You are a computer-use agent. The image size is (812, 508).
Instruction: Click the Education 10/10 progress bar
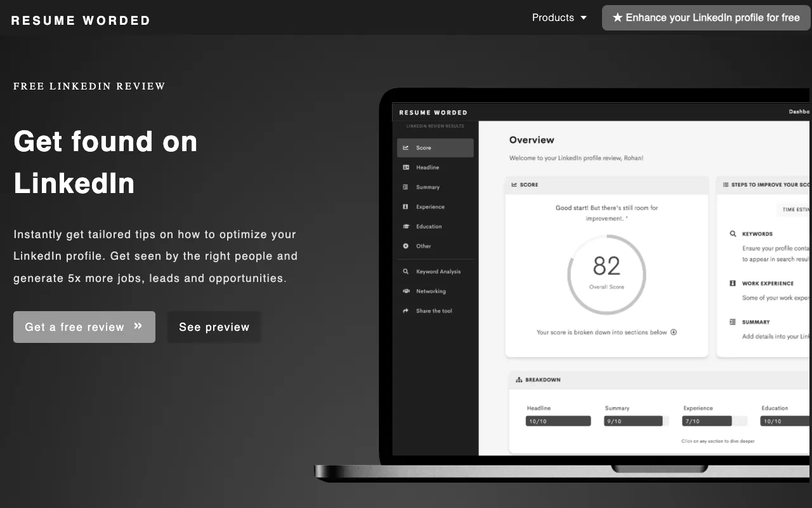(x=786, y=421)
